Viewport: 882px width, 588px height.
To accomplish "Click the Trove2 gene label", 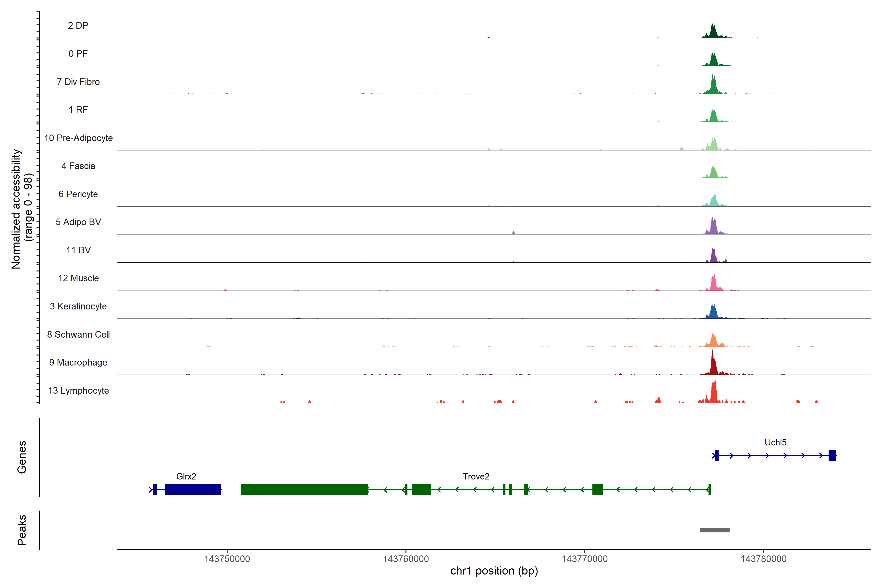I will coord(476,476).
